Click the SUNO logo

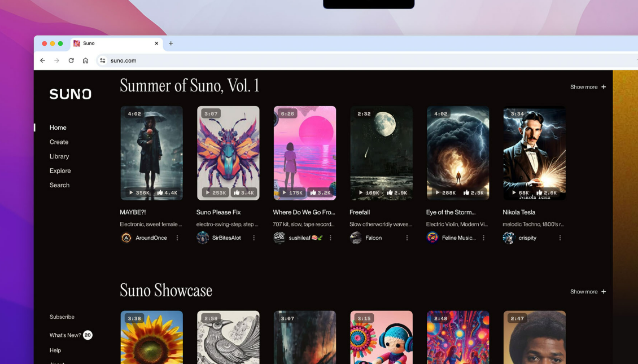(71, 94)
